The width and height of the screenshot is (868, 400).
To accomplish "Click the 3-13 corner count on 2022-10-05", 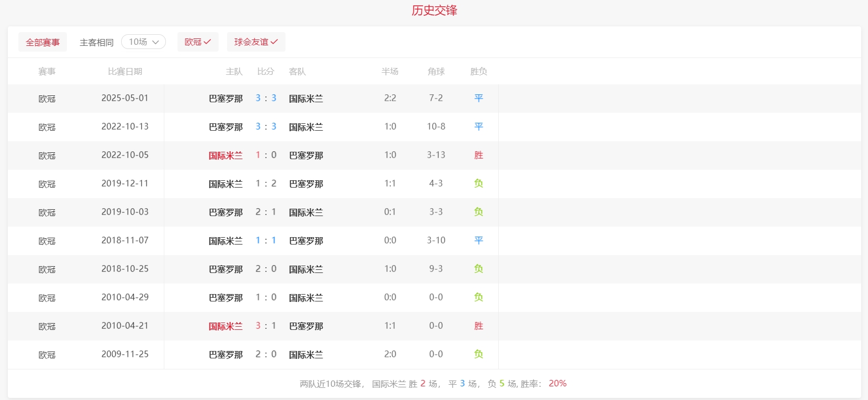I will [436, 155].
